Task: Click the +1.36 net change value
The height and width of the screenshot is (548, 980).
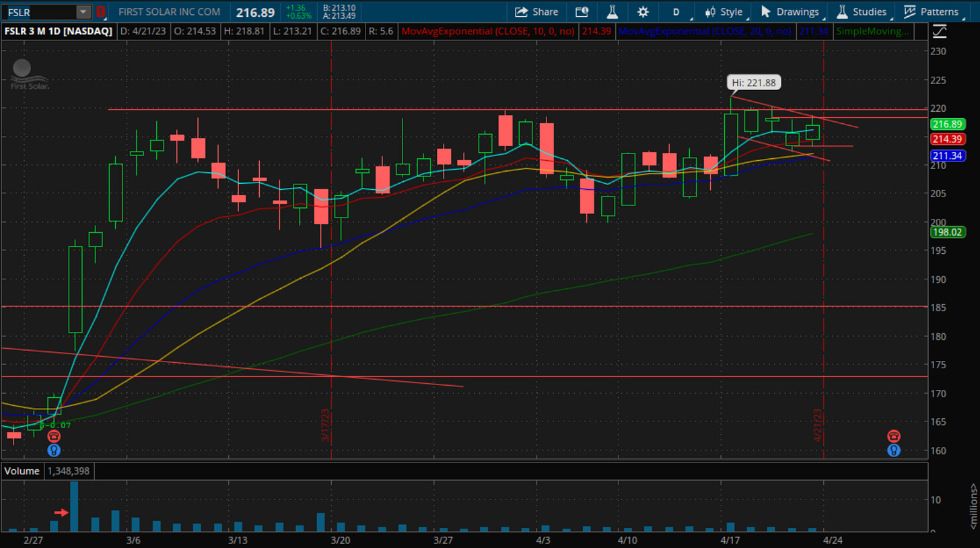Action: point(295,7)
